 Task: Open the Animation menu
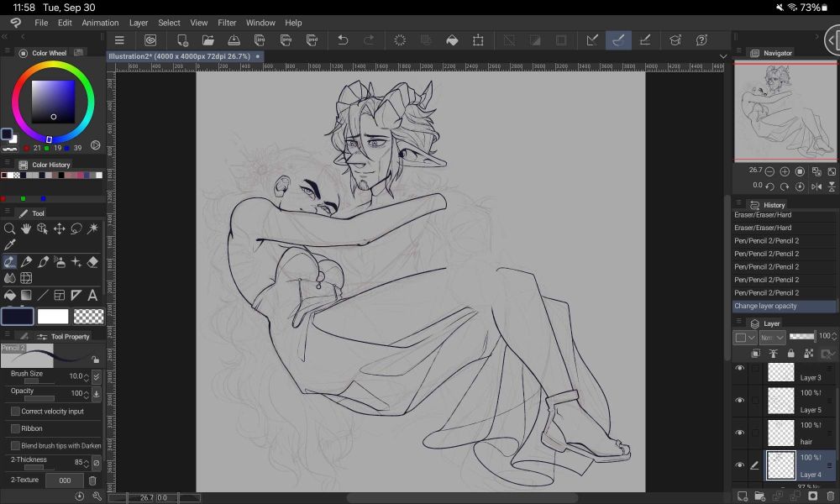pos(100,23)
